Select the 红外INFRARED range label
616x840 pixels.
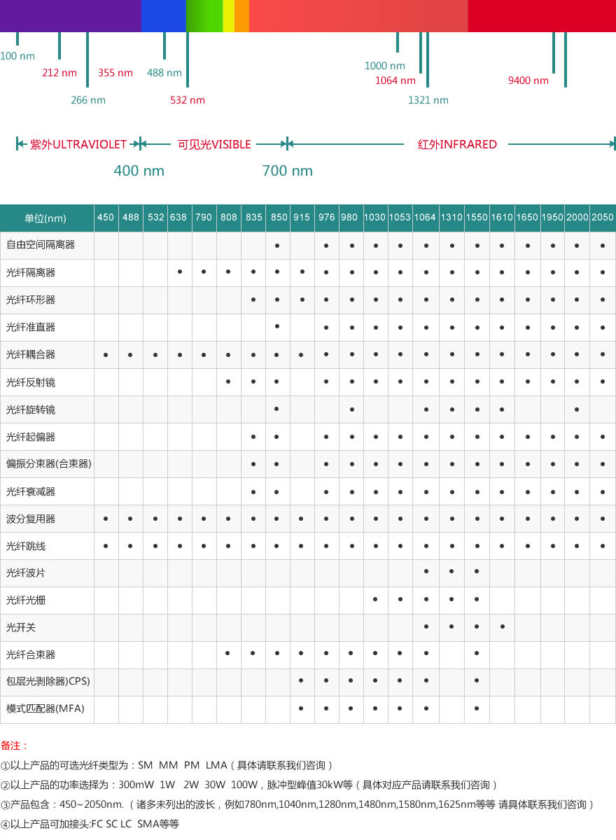(x=457, y=144)
